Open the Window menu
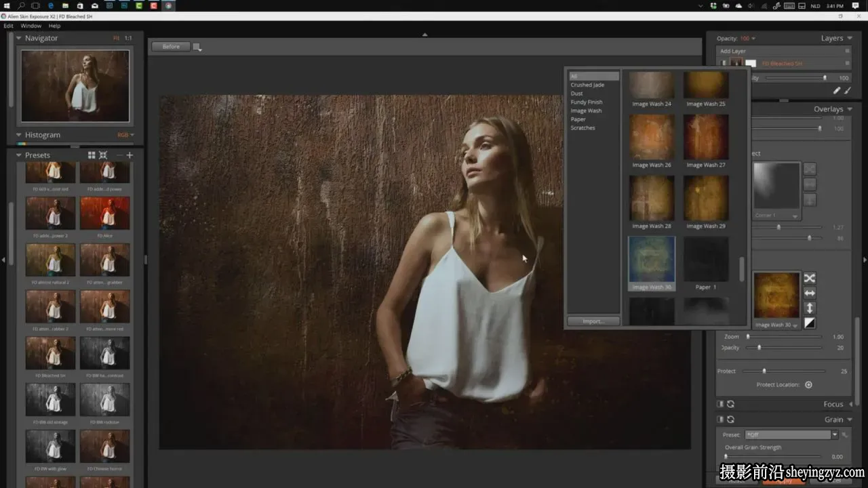Image resolution: width=868 pixels, height=488 pixels. (x=31, y=26)
